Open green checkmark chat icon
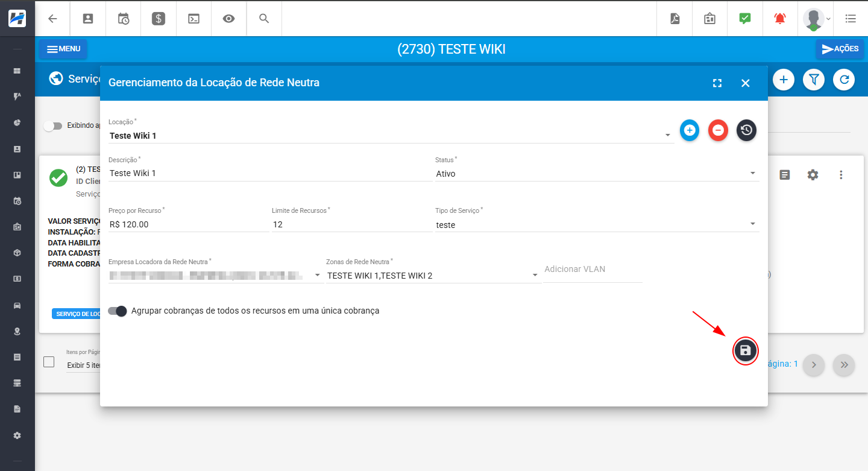868x471 pixels. click(x=745, y=19)
